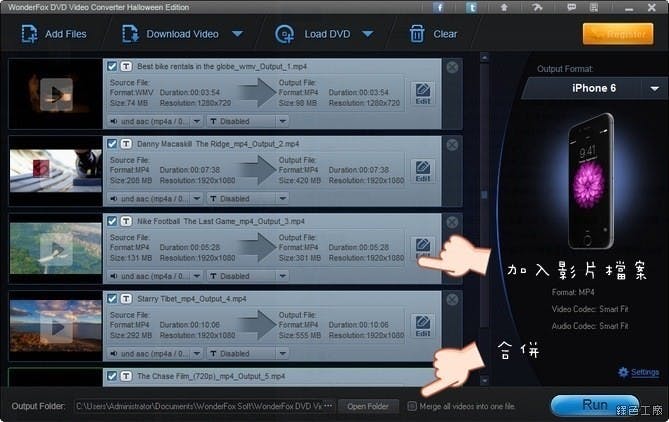
Task: Click the Add Files button
Action: pos(54,34)
